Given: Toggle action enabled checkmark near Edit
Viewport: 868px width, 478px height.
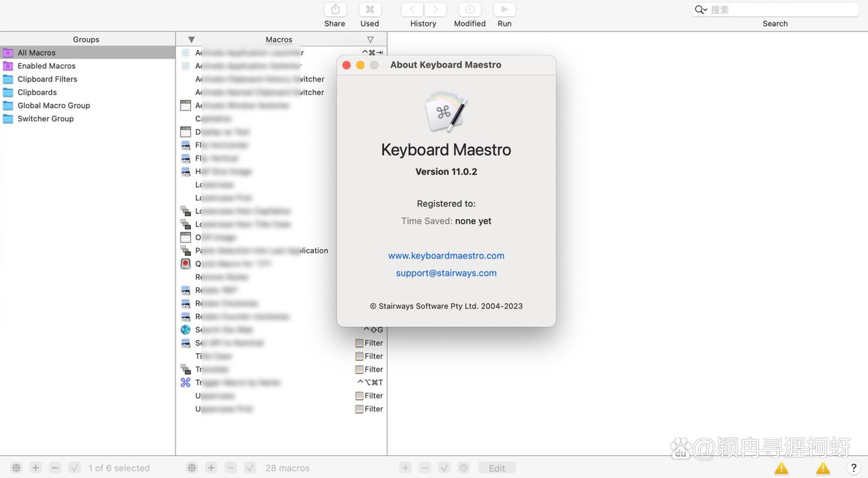Looking at the screenshot, I should point(444,468).
